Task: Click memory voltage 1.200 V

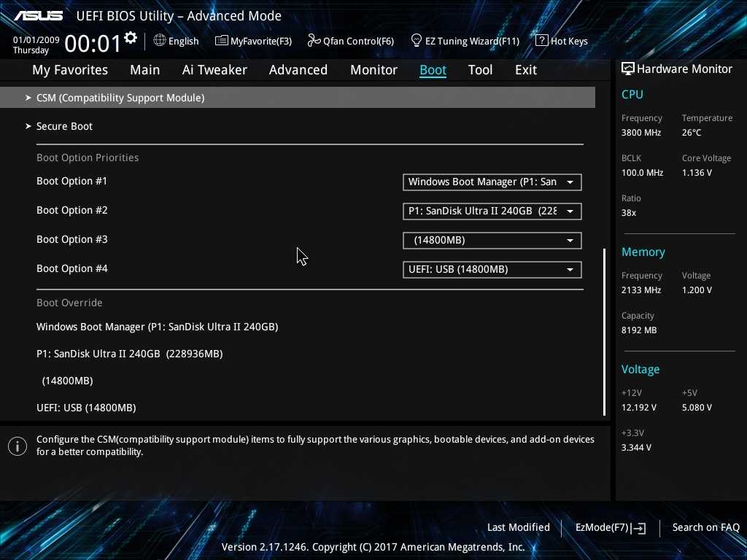Action: pos(697,290)
